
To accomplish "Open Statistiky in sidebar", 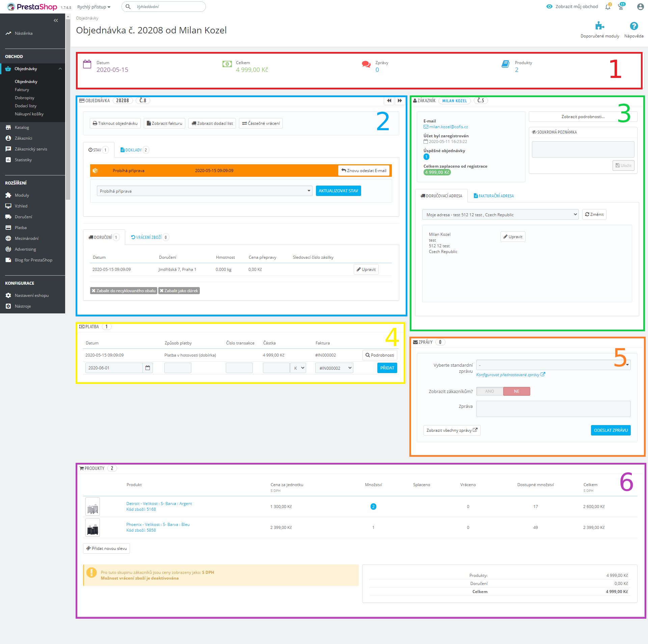I will 23,160.
